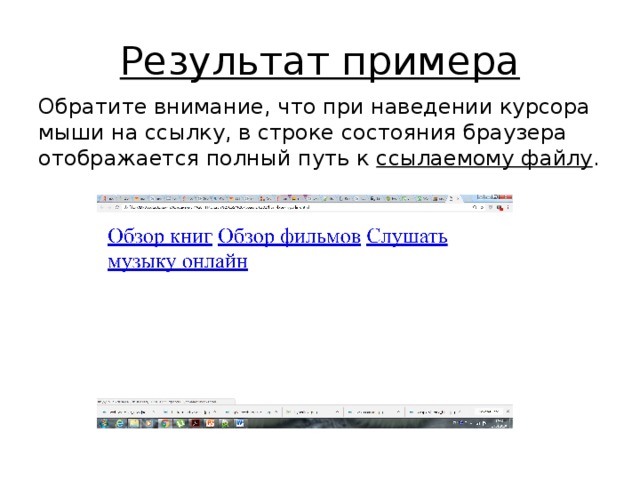This screenshot has width=640, height=480.
Task: Click the browser back arrow
Action: coord(101,207)
